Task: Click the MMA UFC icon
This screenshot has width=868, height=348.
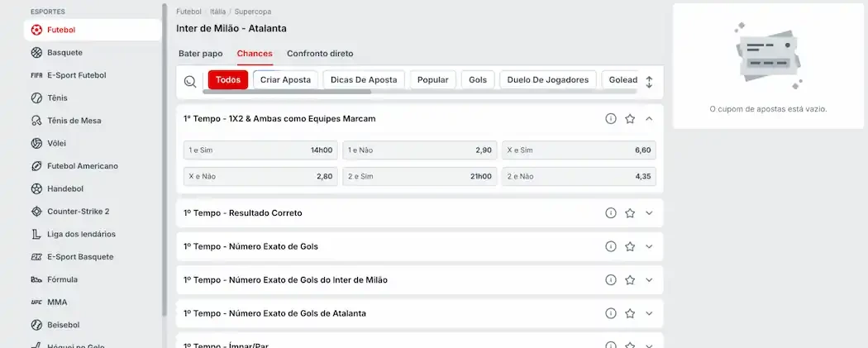Action: [x=36, y=302]
